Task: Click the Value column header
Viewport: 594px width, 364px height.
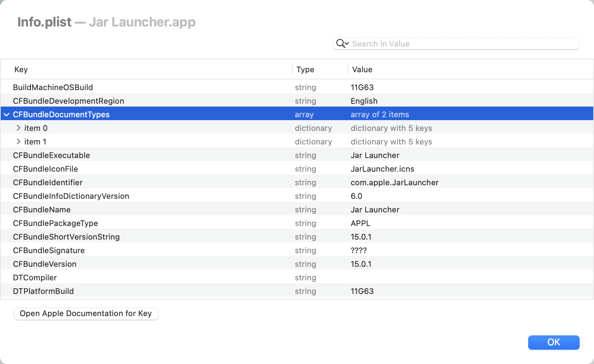Action: [362, 69]
